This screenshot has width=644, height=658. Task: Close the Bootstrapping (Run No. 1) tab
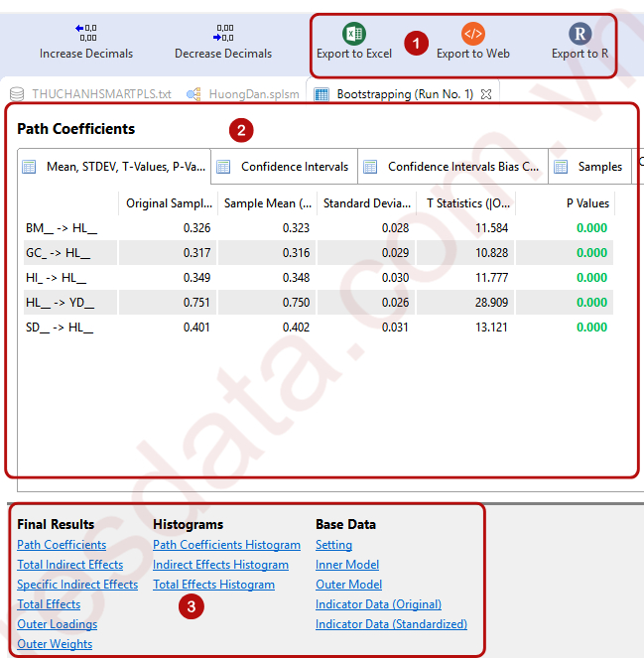click(x=486, y=94)
